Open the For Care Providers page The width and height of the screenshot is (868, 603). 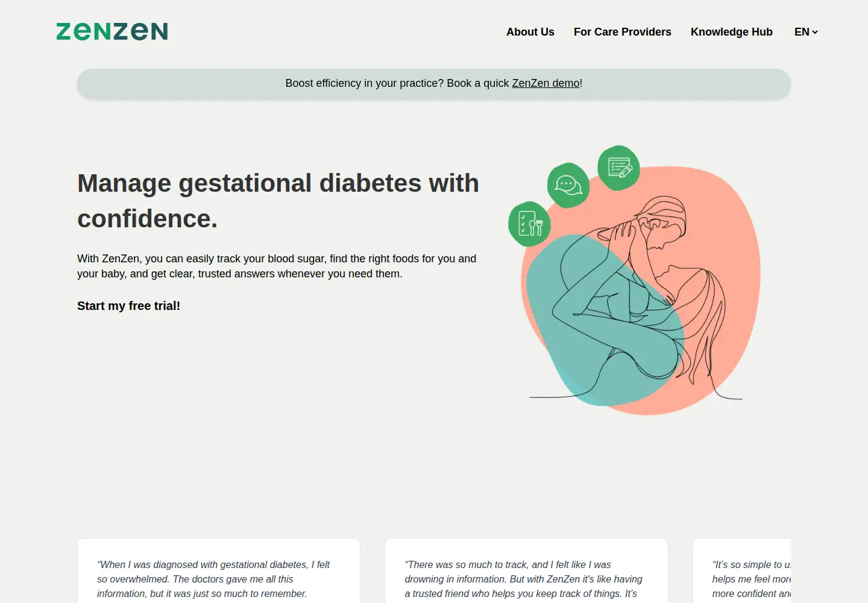pos(623,32)
